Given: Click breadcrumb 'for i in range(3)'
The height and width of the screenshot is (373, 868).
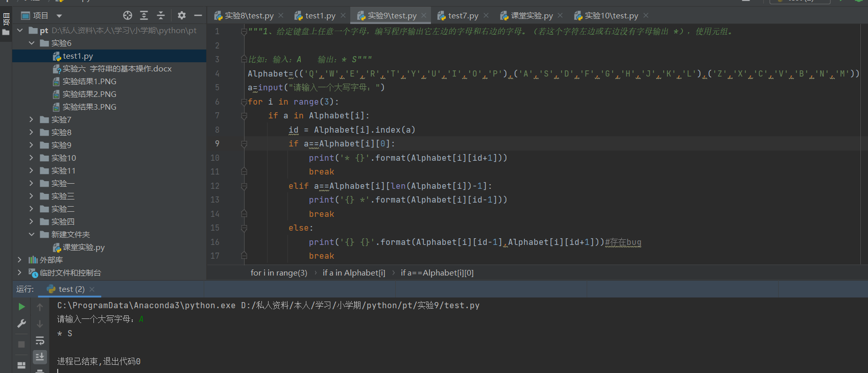Looking at the screenshot, I should coord(279,273).
